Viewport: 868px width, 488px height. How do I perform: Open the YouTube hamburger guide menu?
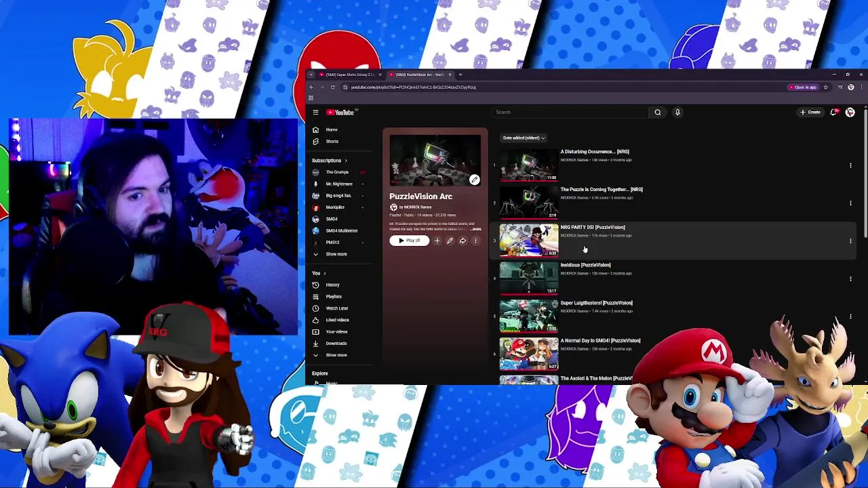point(315,113)
